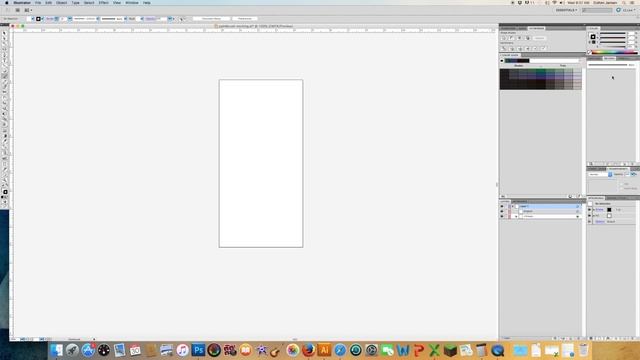640x360 pixels.
Task: Click the Expand button in Pathfinder panel
Action: click(539, 38)
